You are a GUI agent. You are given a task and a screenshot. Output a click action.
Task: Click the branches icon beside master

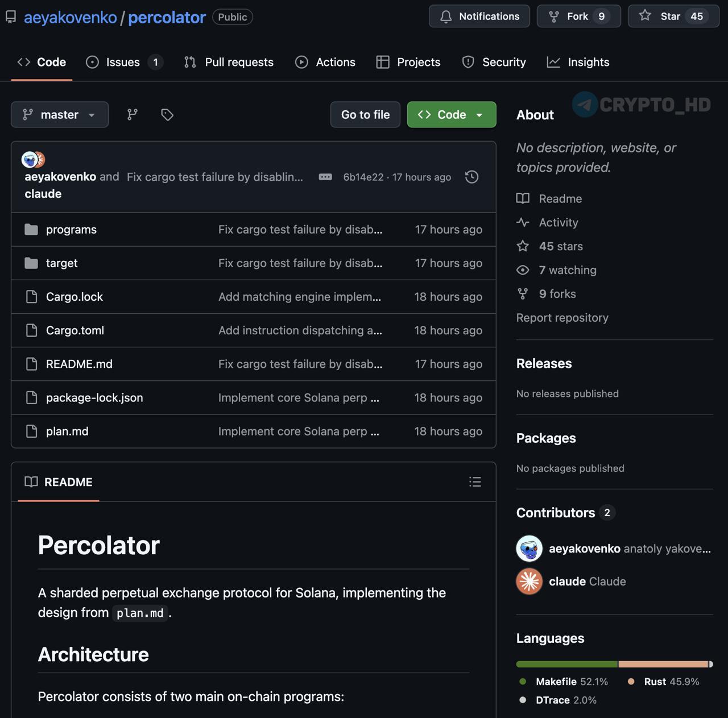[133, 115]
